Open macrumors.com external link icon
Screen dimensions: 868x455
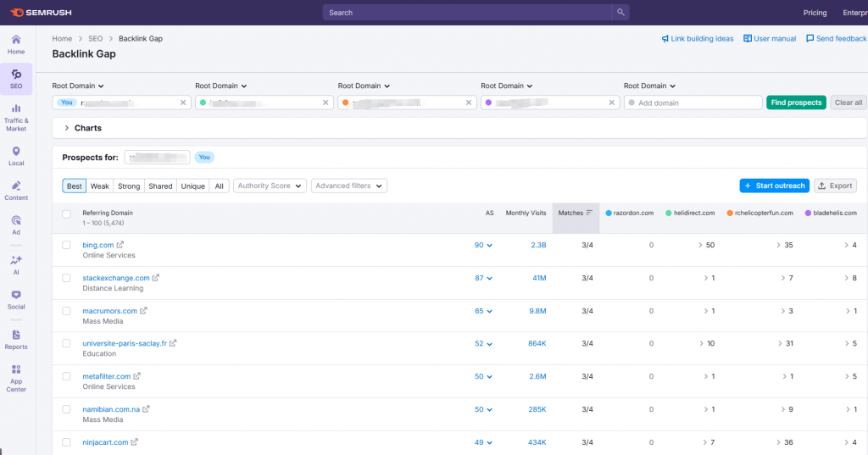(143, 310)
